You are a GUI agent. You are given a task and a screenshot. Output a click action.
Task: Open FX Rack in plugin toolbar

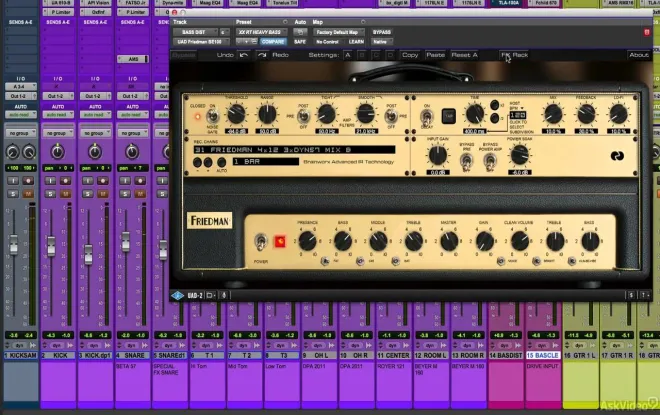click(514, 55)
